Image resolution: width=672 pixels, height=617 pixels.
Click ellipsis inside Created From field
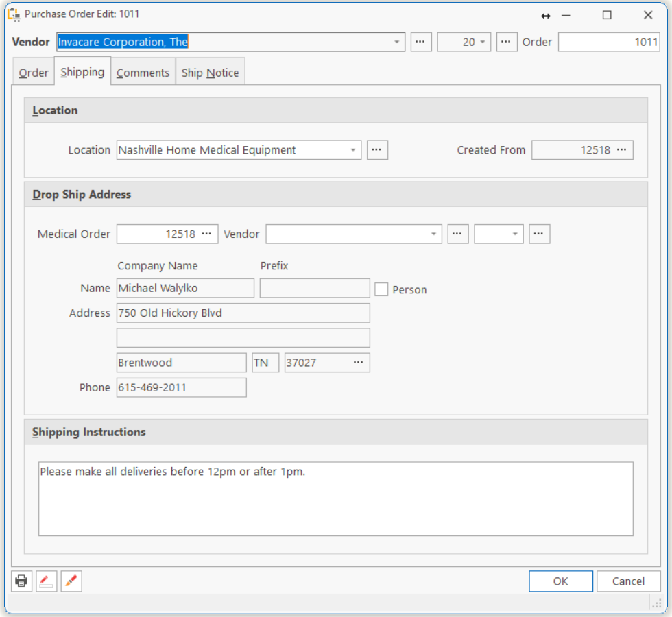tap(621, 150)
